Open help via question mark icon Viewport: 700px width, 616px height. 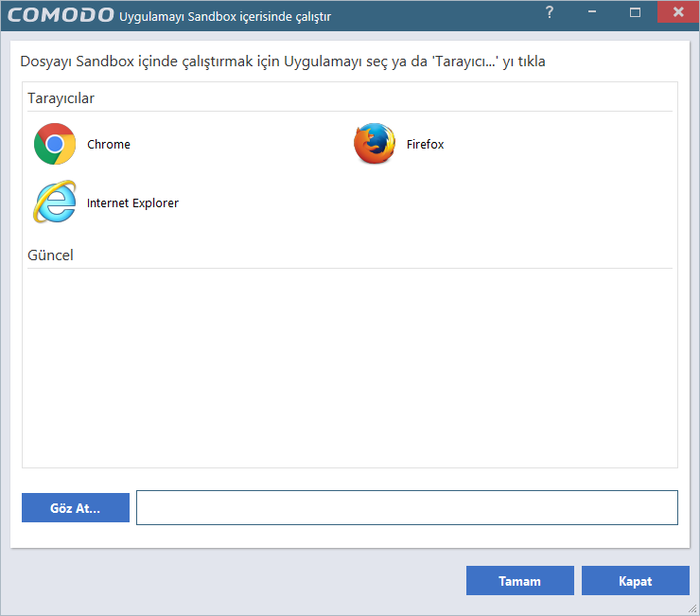point(550,12)
